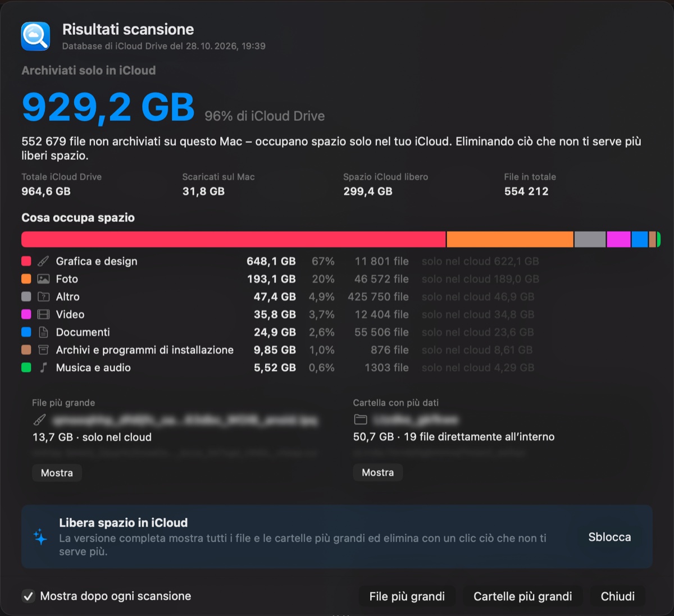Screen dimensions: 674x616
Task: Click the Risultati scansione title
Action: (x=128, y=29)
